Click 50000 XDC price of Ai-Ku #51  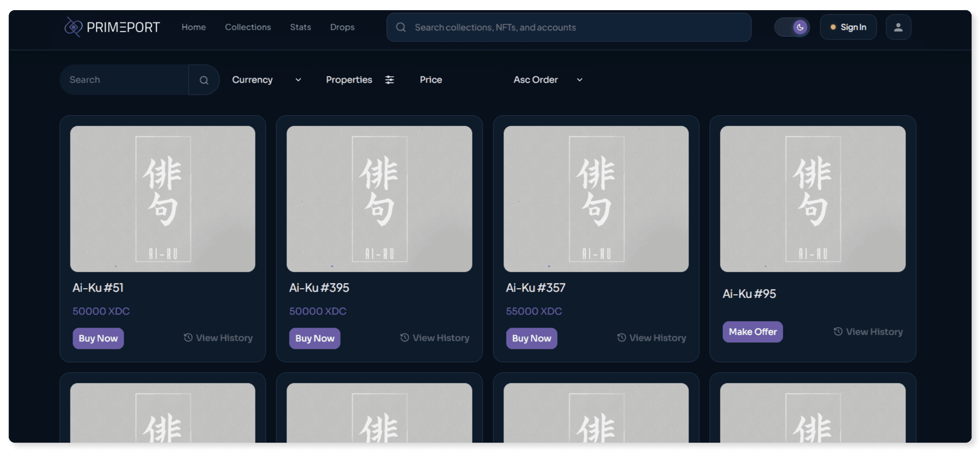pyautogui.click(x=101, y=311)
